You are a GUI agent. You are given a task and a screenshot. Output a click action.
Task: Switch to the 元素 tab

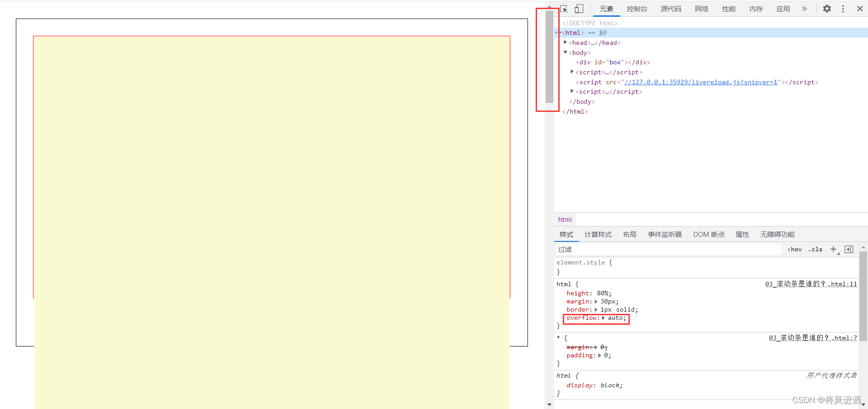pos(606,9)
